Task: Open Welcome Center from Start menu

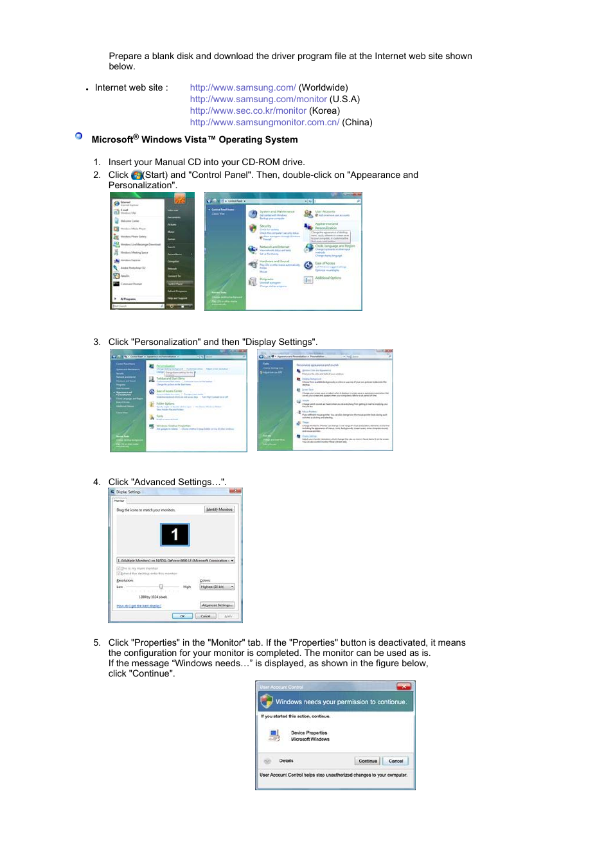Action: click(x=130, y=221)
